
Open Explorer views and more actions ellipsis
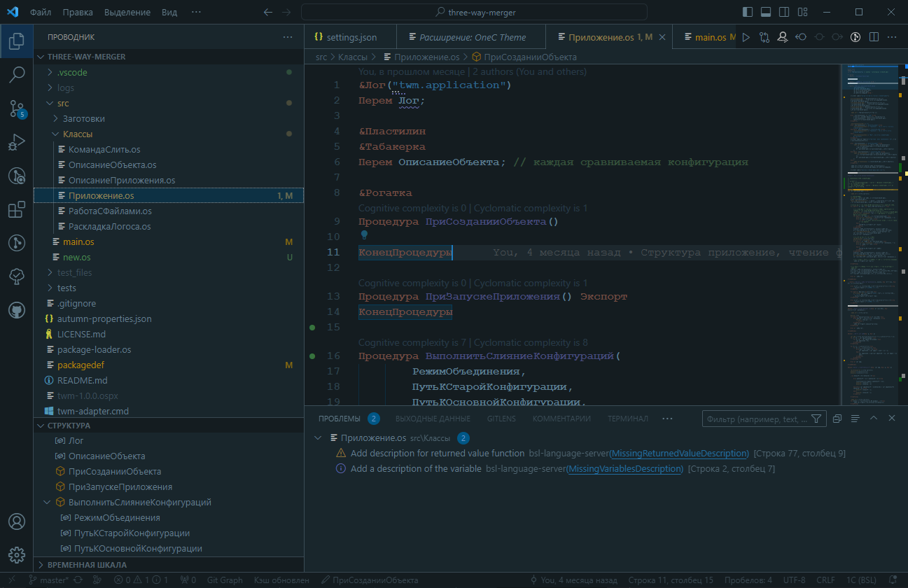tap(288, 37)
